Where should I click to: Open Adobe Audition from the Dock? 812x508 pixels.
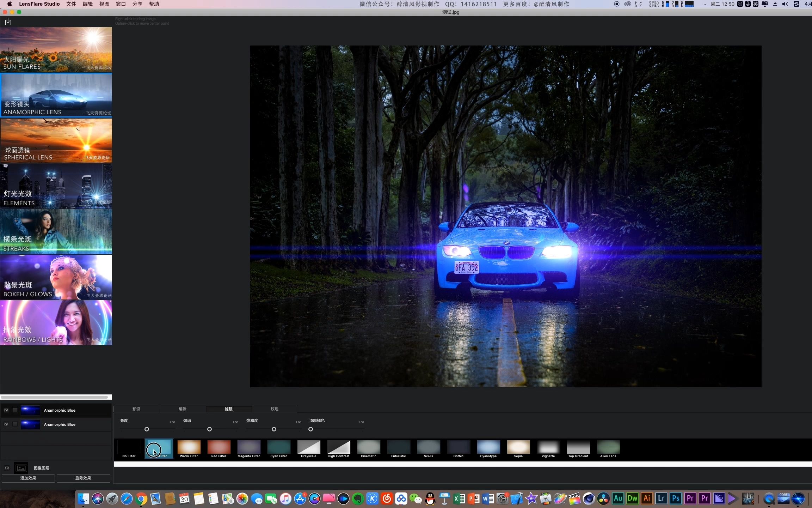[x=618, y=498]
